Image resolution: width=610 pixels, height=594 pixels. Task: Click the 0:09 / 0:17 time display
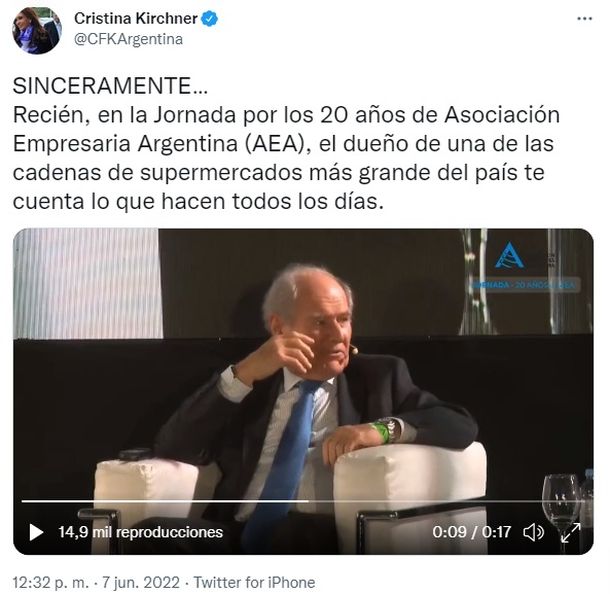pos(472,532)
